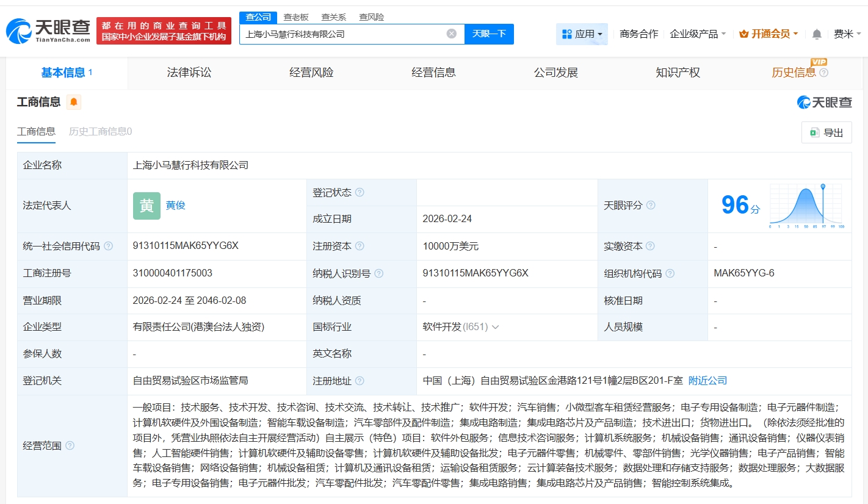Clear the search box text
Screen dimensions: 868x504
[x=451, y=34]
